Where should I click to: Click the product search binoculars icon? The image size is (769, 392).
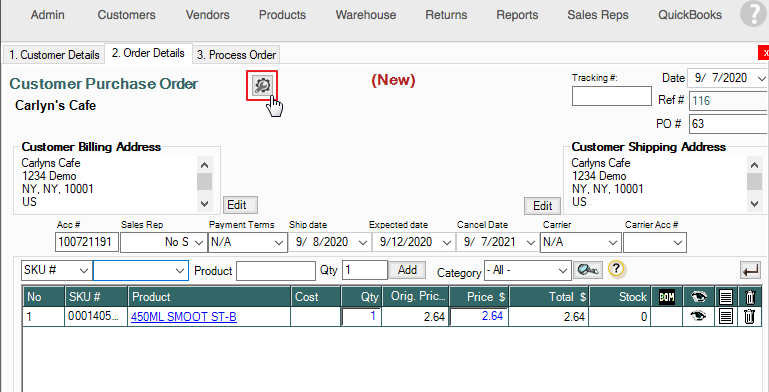click(x=588, y=270)
